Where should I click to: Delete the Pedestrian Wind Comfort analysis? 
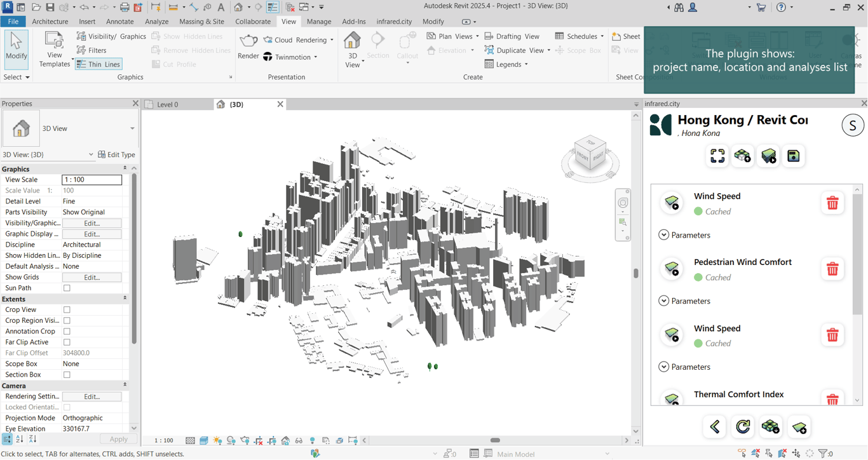pyautogui.click(x=832, y=269)
